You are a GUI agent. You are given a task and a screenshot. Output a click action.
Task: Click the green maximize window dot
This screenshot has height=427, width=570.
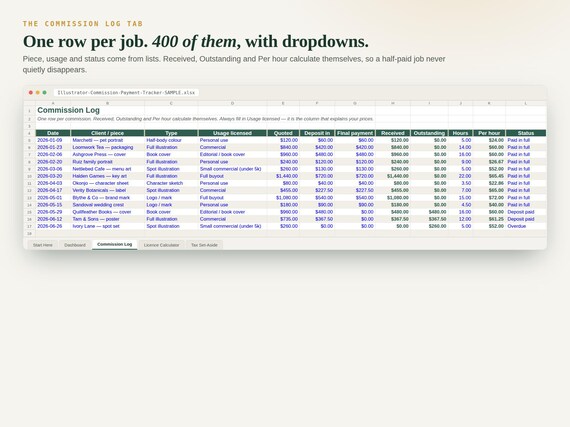tap(44, 93)
